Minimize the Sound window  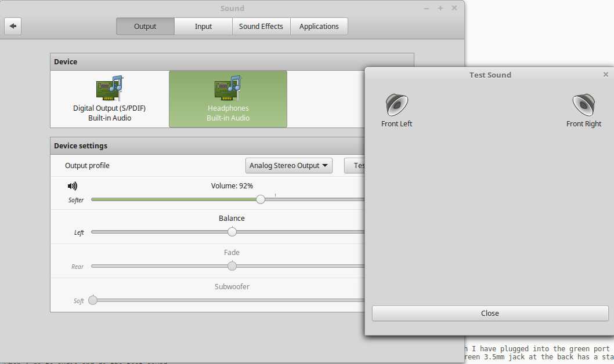[x=427, y=8]
